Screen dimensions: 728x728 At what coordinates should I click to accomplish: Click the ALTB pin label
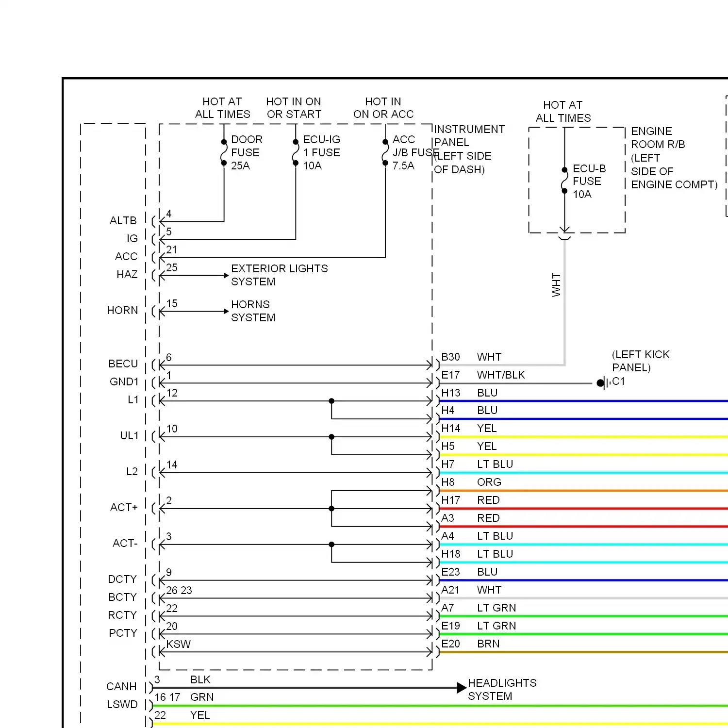(123, 220)
